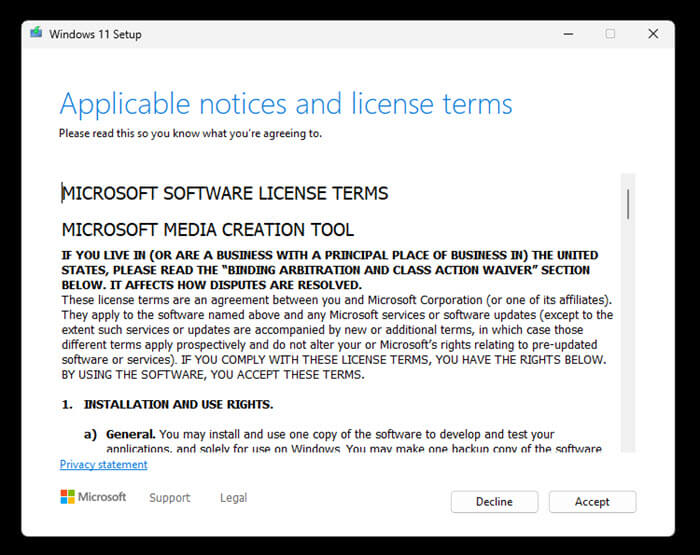Click the 'Please read this so you know' subtitle
700x555 pixels.
(190, 134)
